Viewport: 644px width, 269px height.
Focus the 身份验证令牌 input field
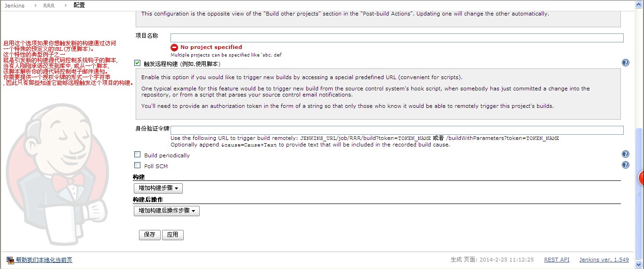click(397, 130)
